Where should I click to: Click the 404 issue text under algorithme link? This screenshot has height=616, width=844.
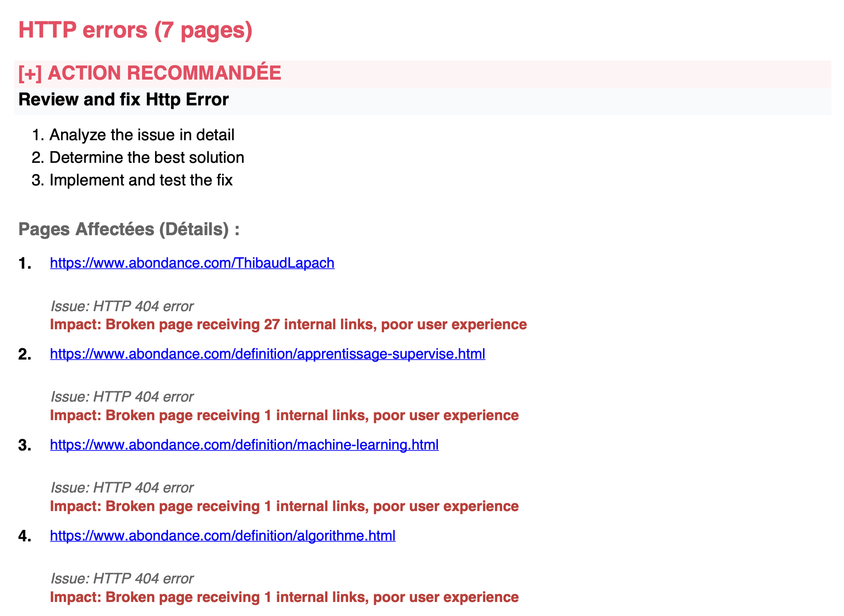tap(122, 578)
